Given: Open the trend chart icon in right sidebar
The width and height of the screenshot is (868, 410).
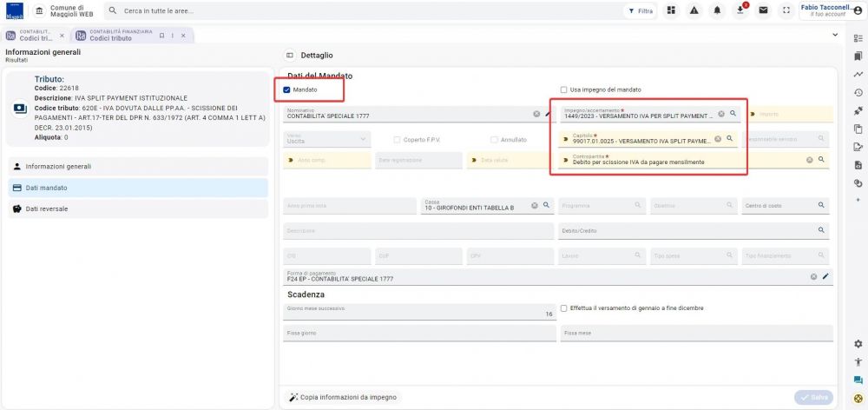Looking at the screenshot, I should (858, 74).
